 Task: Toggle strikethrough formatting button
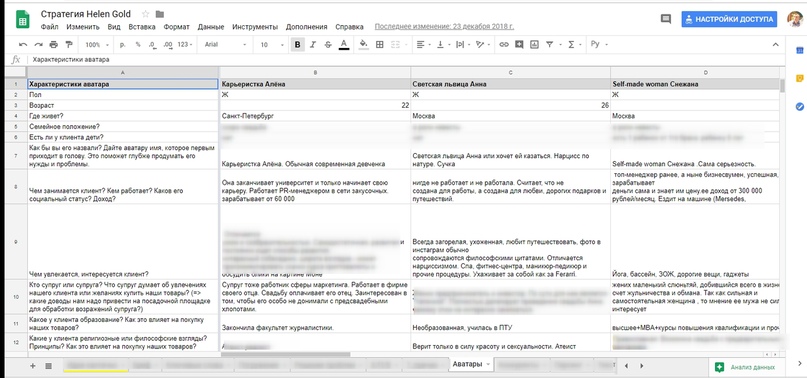[328, 45]
